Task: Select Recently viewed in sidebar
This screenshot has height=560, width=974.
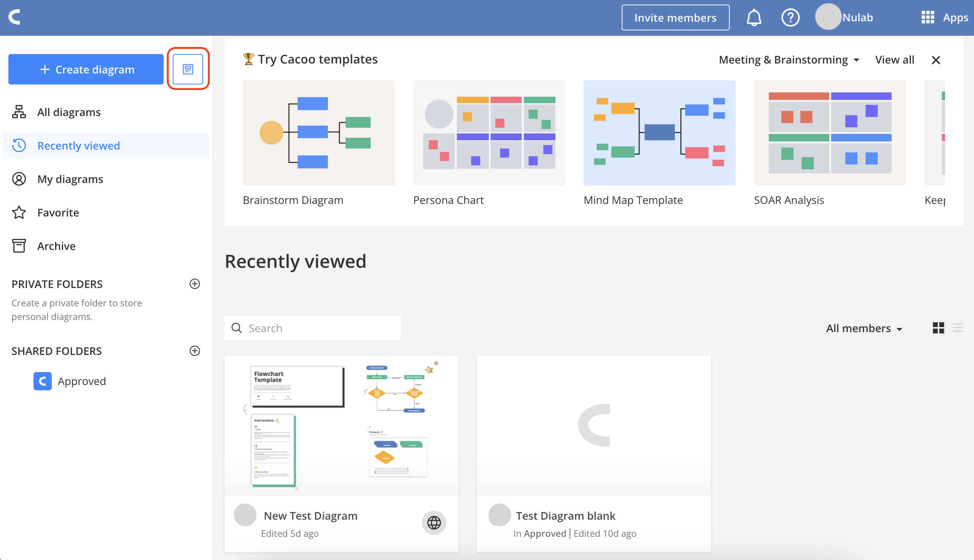Action: tap(106, 145)
